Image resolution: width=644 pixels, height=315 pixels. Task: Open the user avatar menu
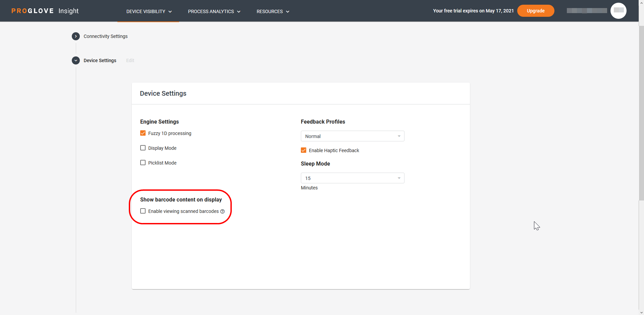click(x=618, y=11)
